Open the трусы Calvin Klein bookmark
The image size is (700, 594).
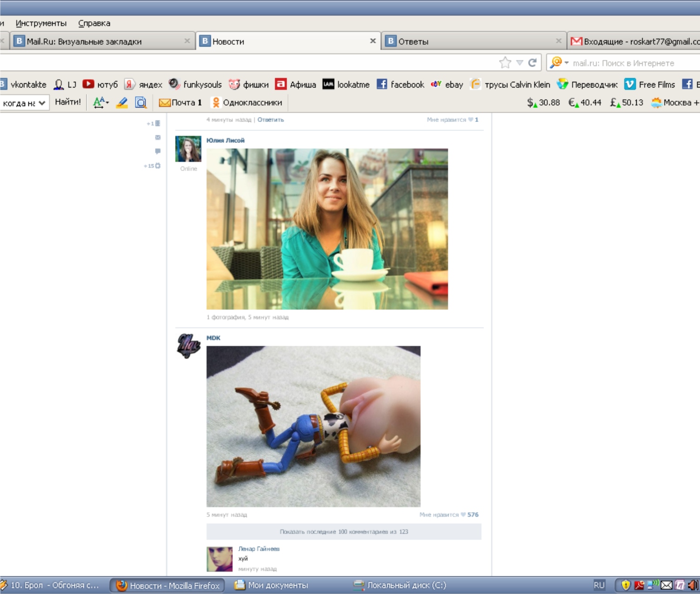click(x=510, y=84)
